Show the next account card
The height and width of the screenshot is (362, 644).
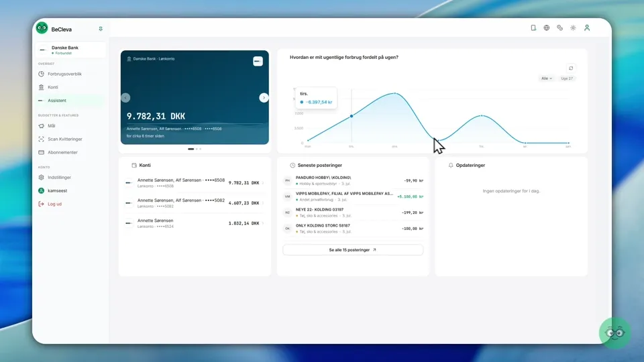[x=264, y=98]
